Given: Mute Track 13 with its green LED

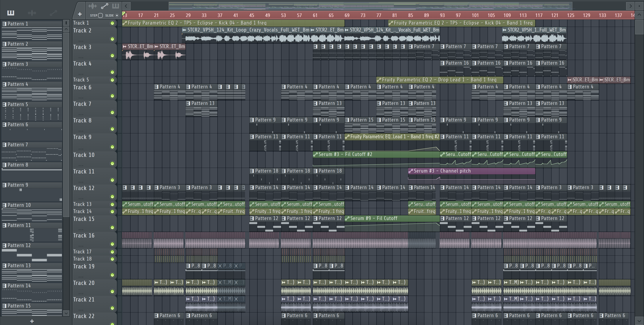Looking at the screenshot, I should click(x=112, y=204).
